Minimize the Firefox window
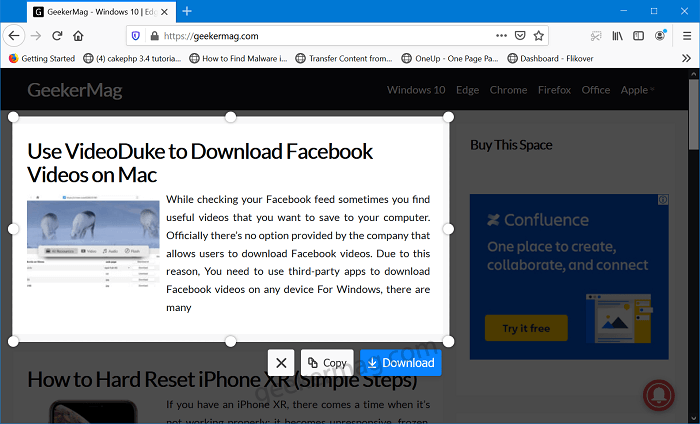Viewport: 700px width, 424px height. [x=624, y=11]
